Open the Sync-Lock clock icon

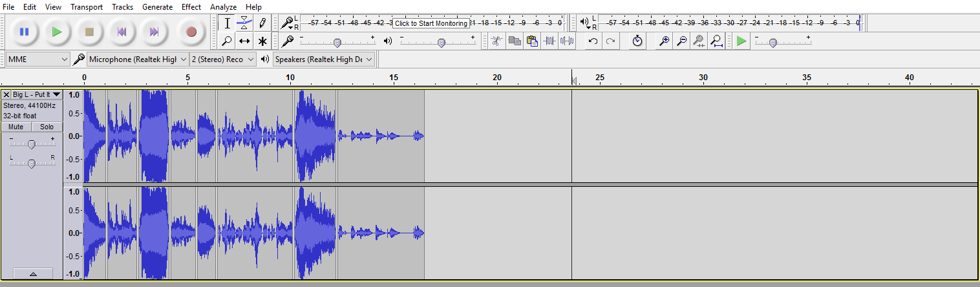[637, 41]
